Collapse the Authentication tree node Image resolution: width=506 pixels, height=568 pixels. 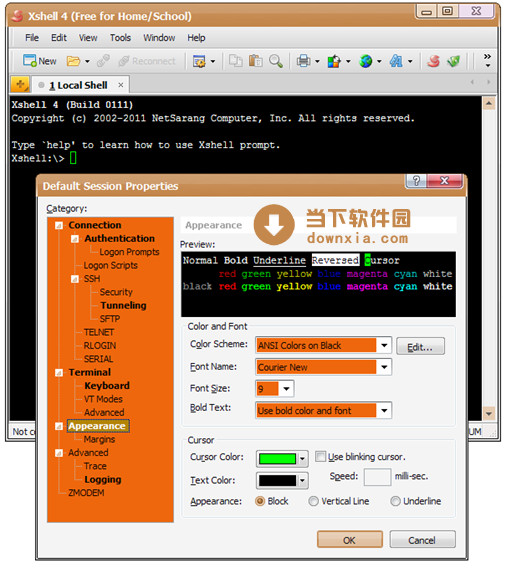click(x=75, y=239)
